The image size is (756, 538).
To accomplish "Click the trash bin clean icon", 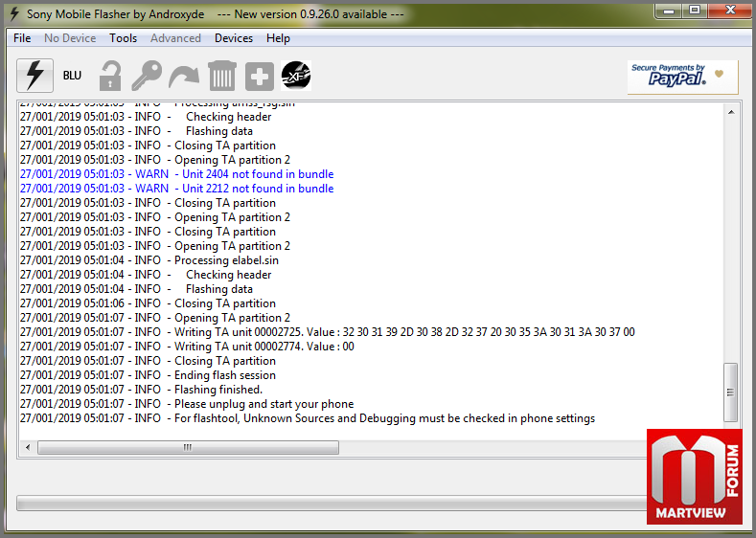I will tap(222, 76).
